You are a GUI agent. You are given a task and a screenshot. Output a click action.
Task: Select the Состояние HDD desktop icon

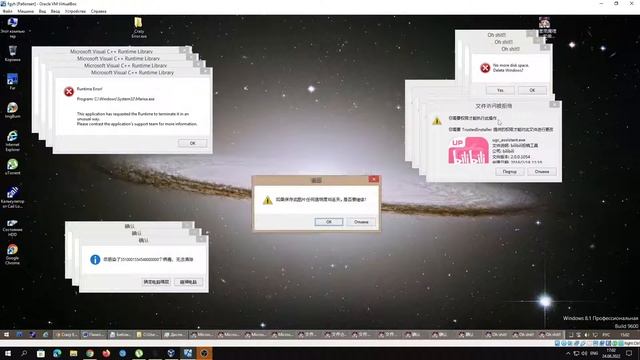pyautogui.click(x=13, y=227)
